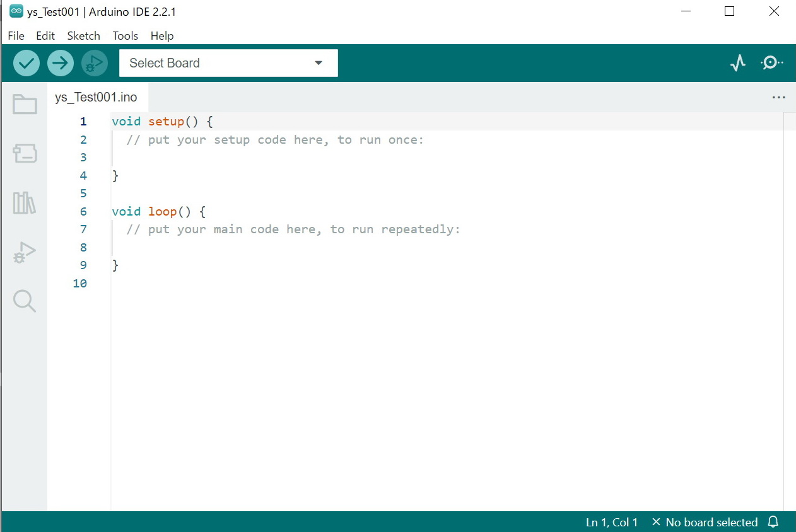Open the Sketchbook folder panel
Screen dimensions: 796x532
click(25, 104)
